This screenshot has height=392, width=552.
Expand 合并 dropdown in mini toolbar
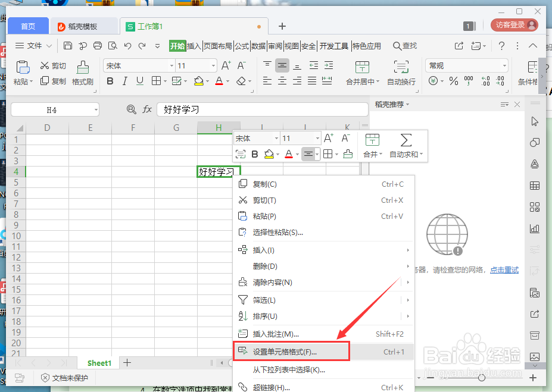tap(381, 155)
